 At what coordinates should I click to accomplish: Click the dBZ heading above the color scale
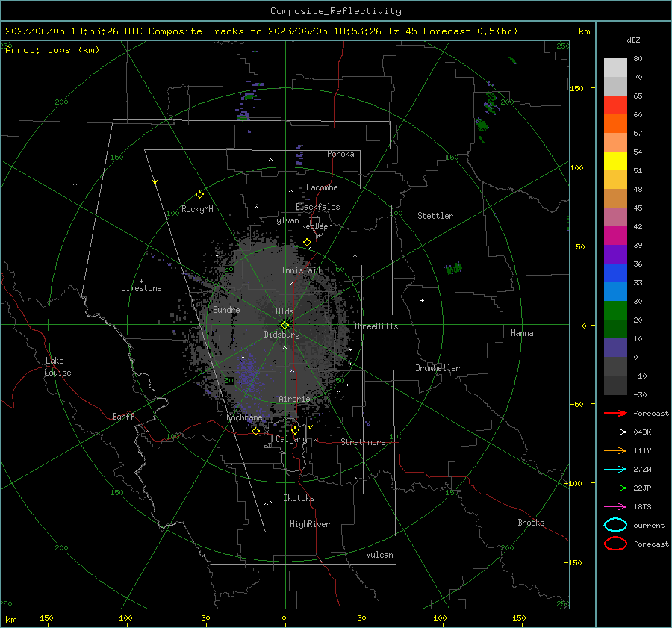[633, 40]
